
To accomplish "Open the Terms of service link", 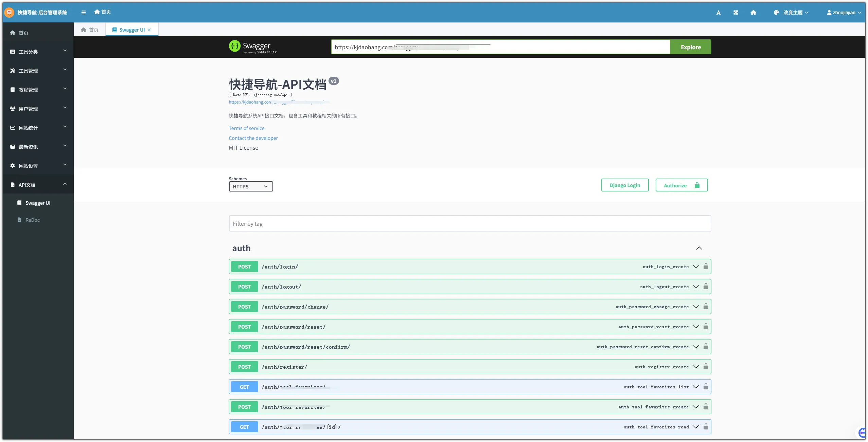I will click(246, 128).
